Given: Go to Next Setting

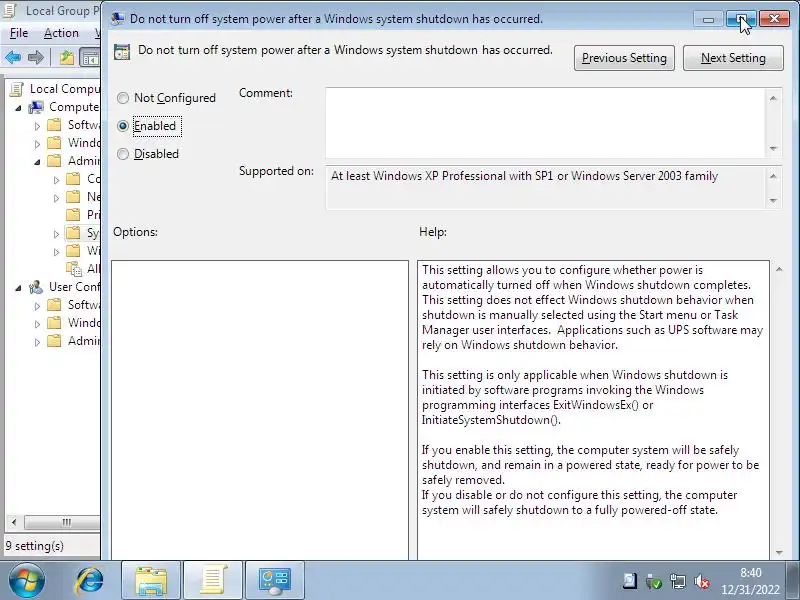Looking at the screenshot, I should [733, 58].
